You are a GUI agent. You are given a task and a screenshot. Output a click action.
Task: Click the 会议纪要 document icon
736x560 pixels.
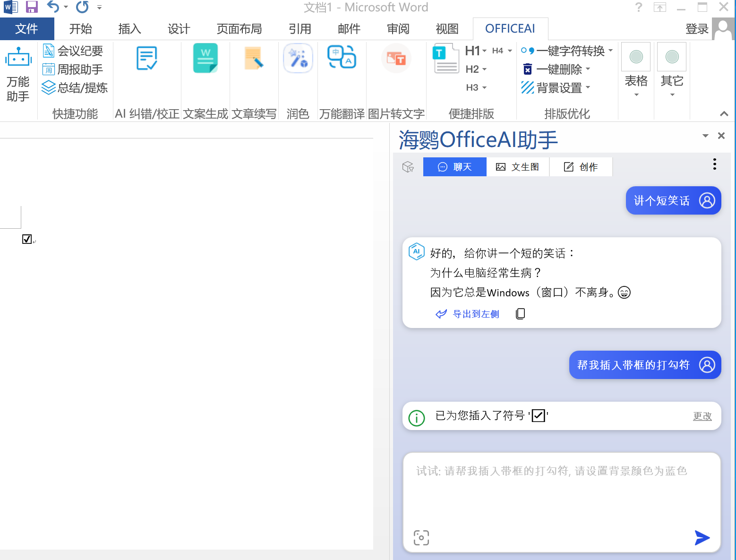tap(49, 50)
